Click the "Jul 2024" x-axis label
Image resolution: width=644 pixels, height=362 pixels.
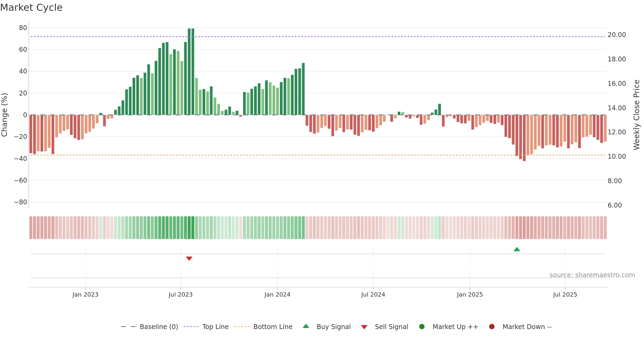[x=373, y=295]
